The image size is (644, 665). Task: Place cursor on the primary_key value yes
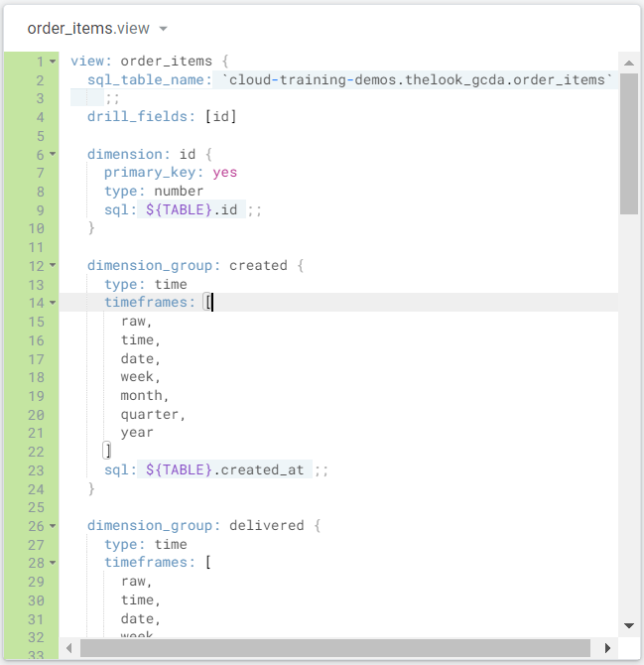point(224,173)
